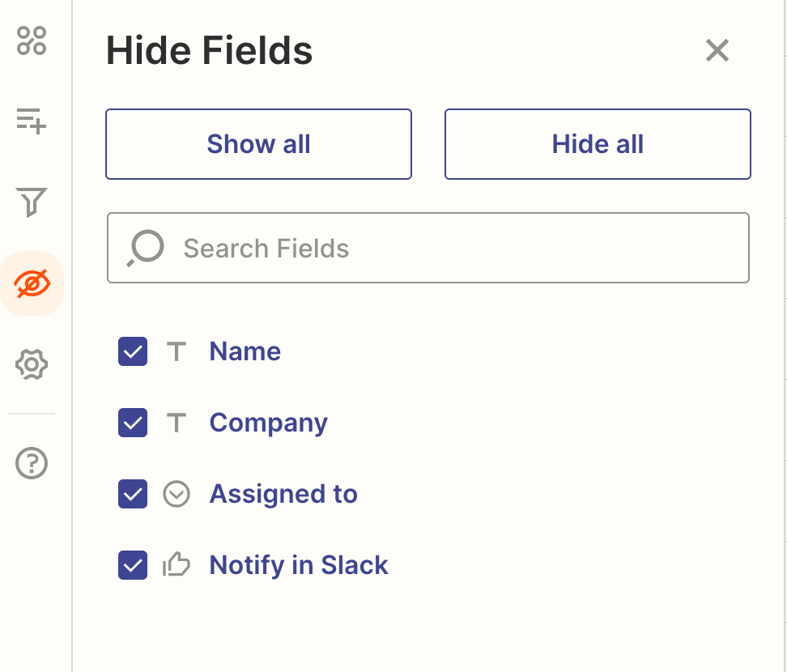Click the add field icon in sidebar
The image size is (787, 672).
32,121
